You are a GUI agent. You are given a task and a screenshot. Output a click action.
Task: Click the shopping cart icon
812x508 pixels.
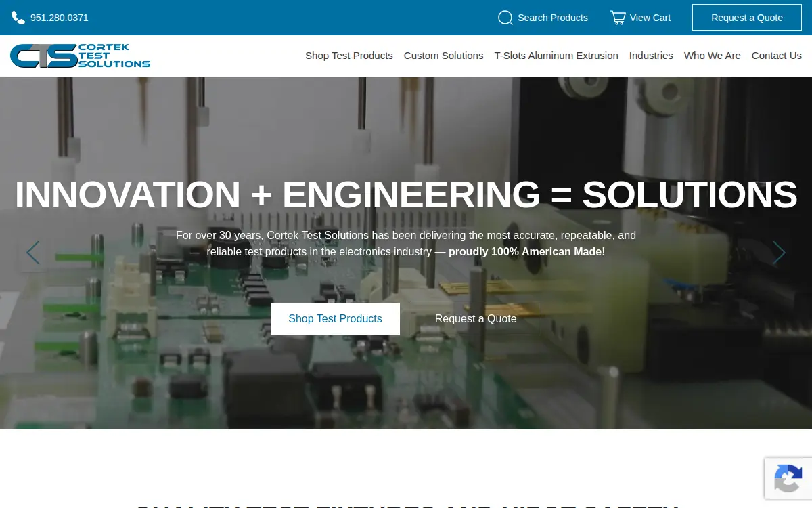tap(618, 18)
